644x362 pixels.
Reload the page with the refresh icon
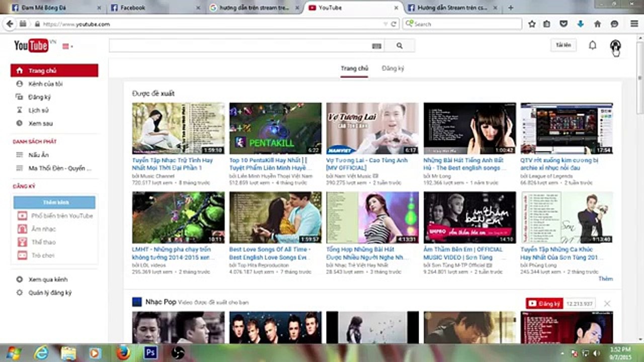coord(393,24)
